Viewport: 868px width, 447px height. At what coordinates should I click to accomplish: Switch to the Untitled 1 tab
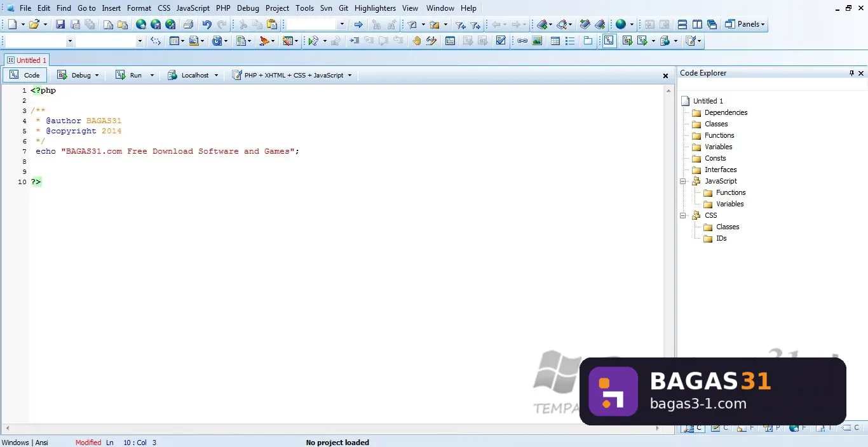coord(27,60)
